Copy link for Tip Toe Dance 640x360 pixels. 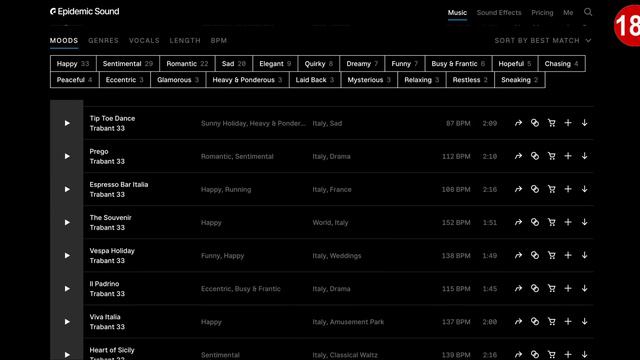[535, 123]
